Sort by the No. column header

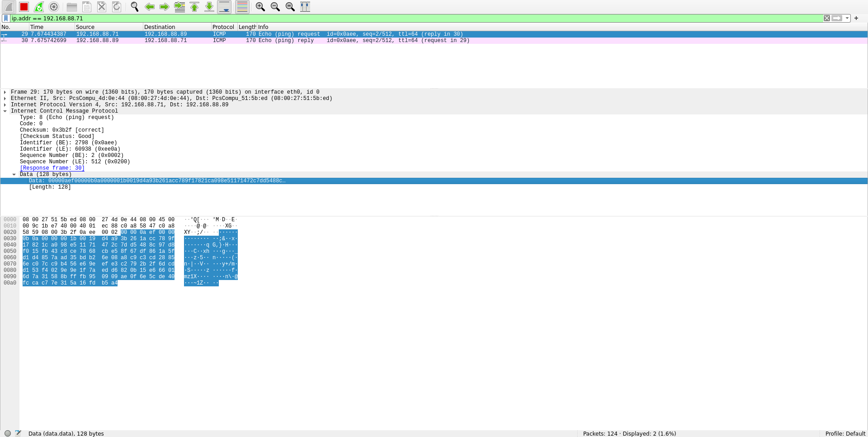14,27
